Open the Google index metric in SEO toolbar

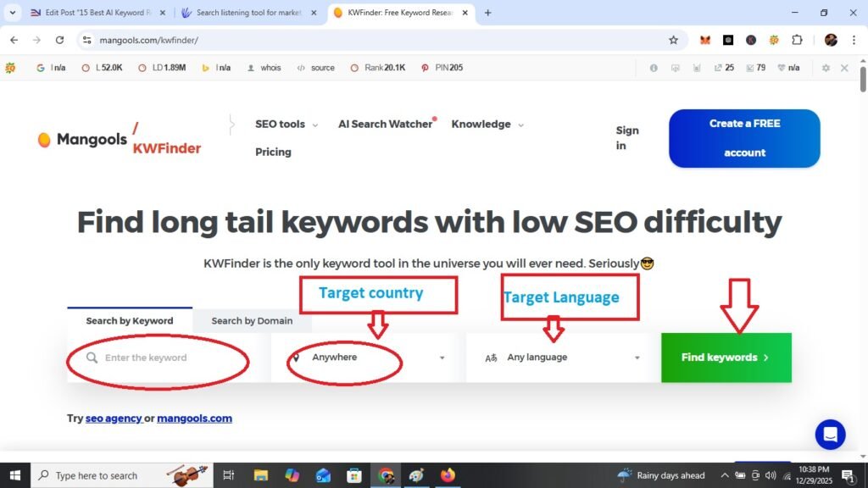point(48,68)
